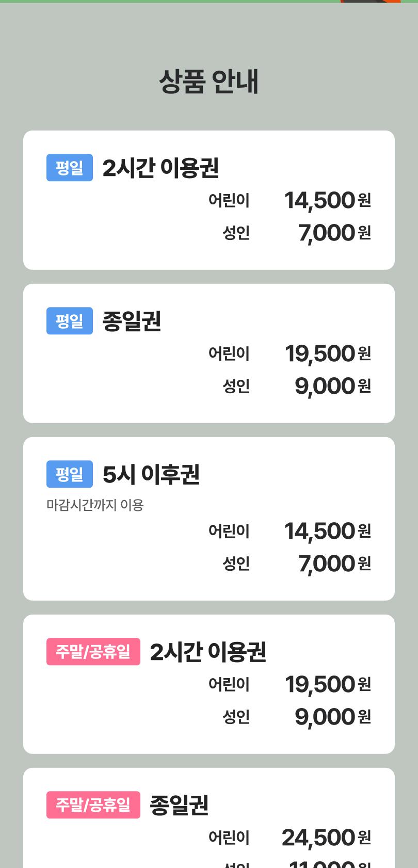Click the 19,500원 child price for weekday 종일권
The image size is (418, 868).
point(327,353)
